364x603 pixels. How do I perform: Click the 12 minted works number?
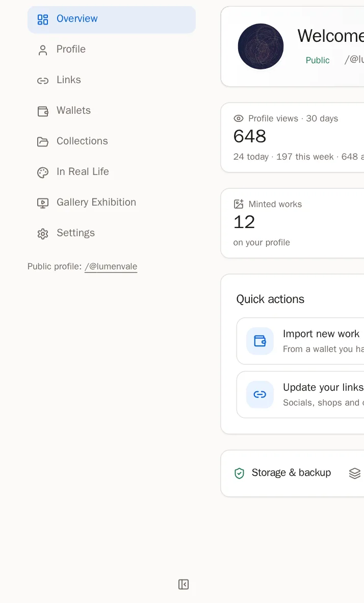(x=244, y=222)
